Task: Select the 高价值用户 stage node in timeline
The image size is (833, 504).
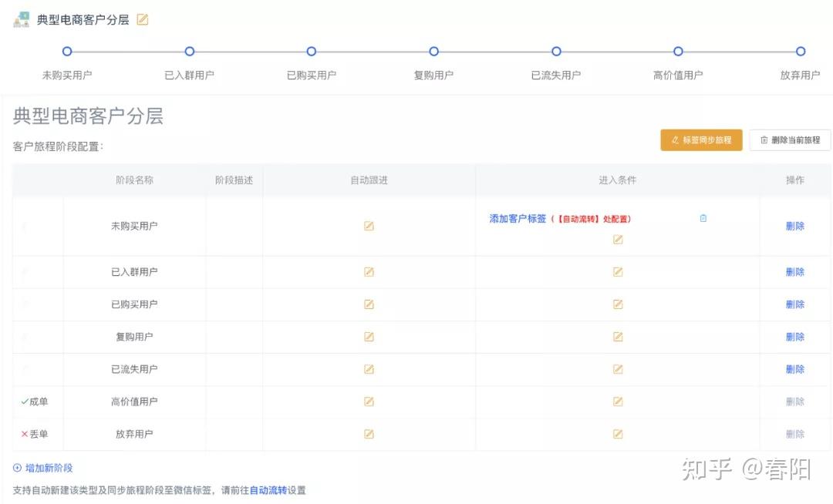Action: click(x=678, y=52)
